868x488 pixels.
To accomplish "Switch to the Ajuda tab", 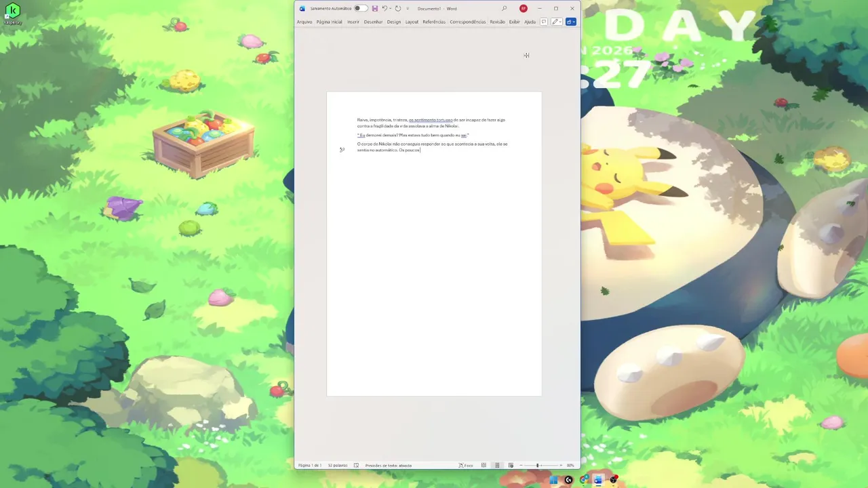I will 530,22.
